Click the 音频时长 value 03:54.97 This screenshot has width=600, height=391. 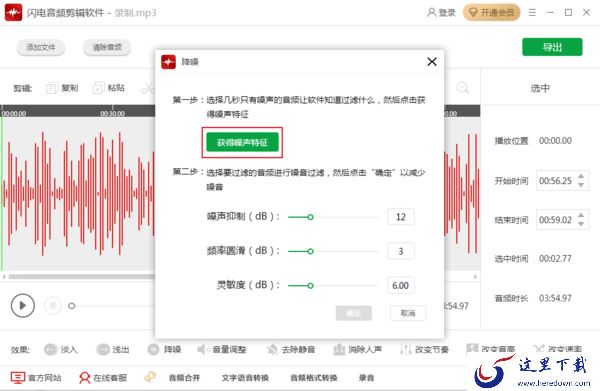555,298
